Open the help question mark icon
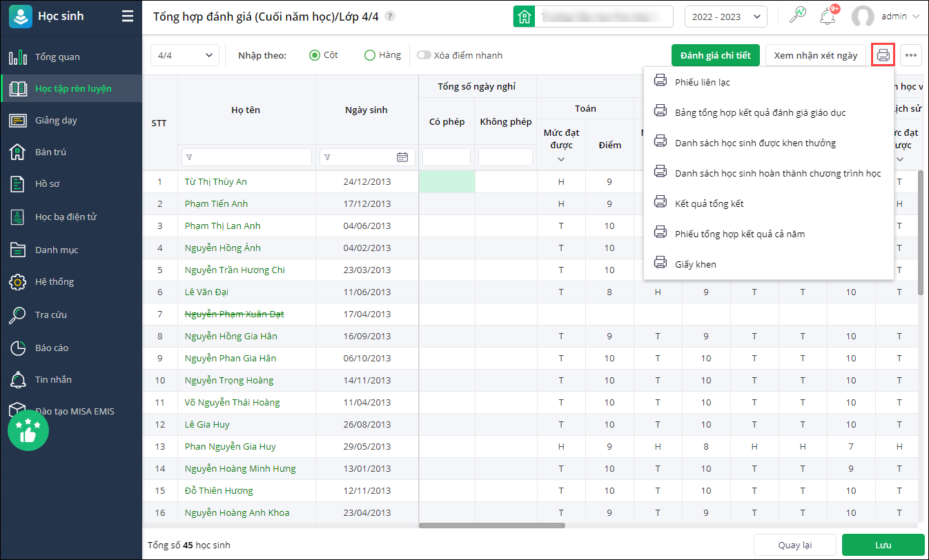The image size is (929, 560). 390,17
